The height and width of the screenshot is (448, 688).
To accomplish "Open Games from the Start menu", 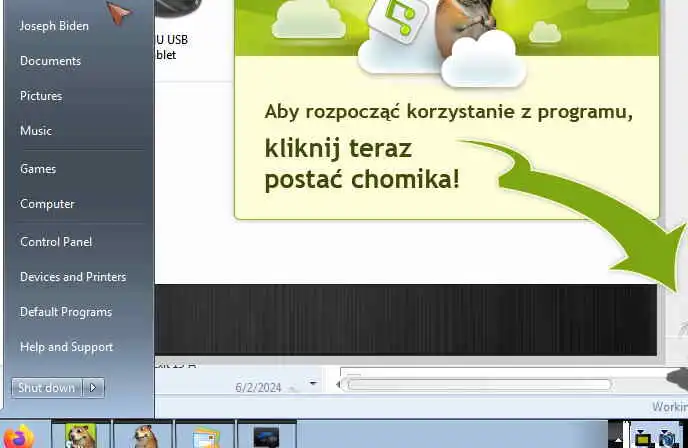I will coord(38,169).
